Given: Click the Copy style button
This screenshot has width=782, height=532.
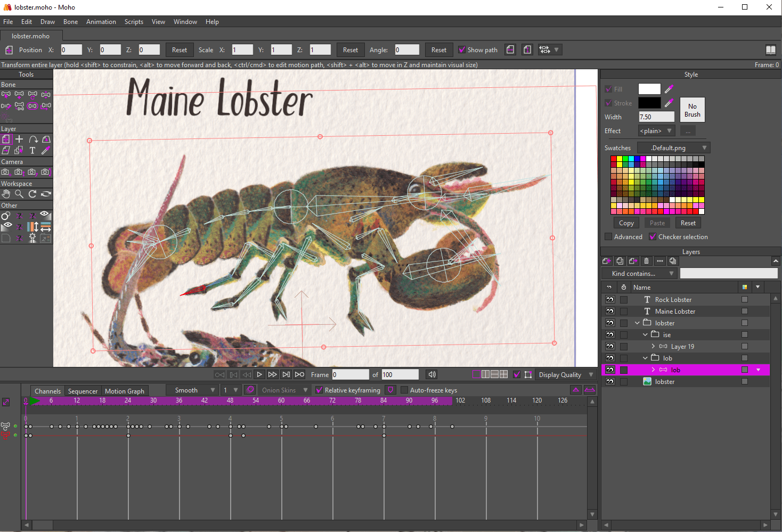Looking at the screenshot, I should click(626, 223).
